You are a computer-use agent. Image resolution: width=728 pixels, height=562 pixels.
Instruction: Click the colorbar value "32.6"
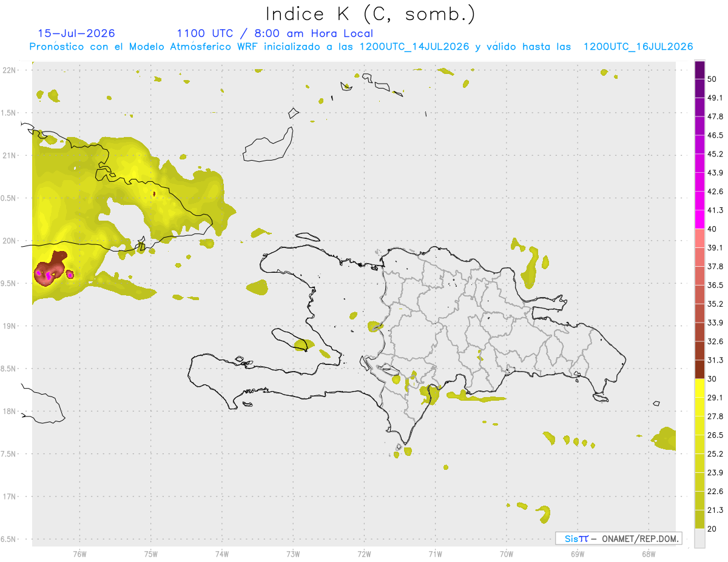pos(715,341)
